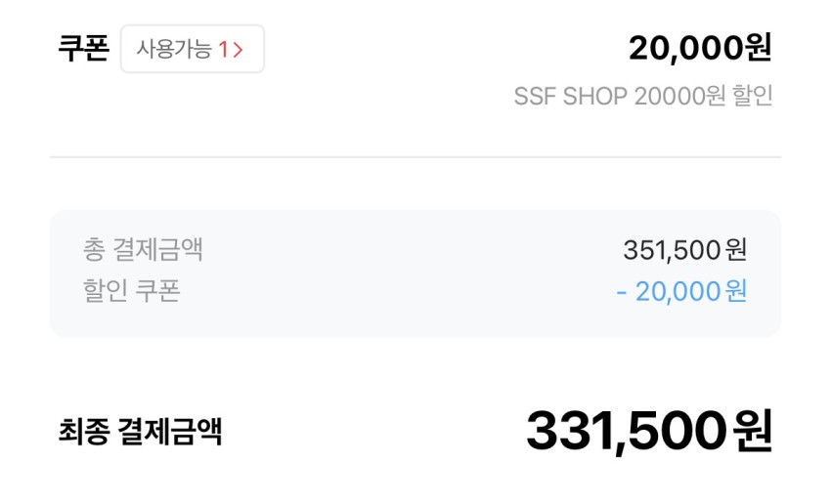Click the 원 symbol after 351,500
This screenshot has height=504, width=831.
tap(737, 250)
